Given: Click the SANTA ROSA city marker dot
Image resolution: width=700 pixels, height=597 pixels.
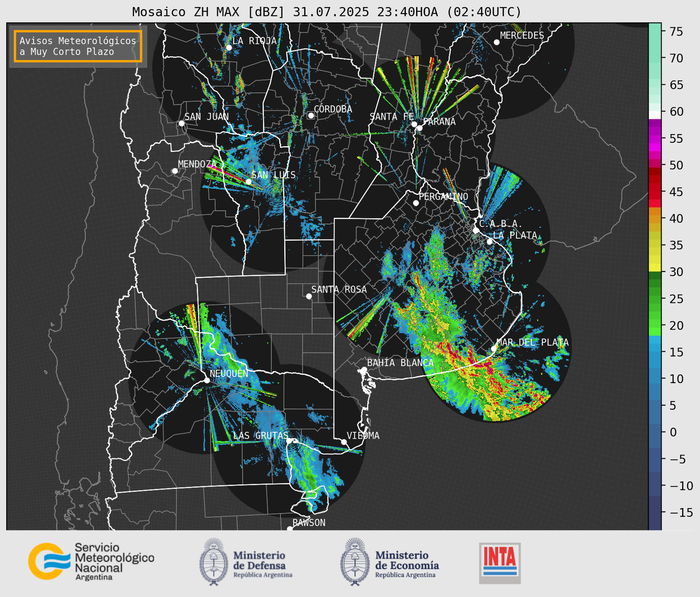Looking at the screenshot, I should click(309, 296).
